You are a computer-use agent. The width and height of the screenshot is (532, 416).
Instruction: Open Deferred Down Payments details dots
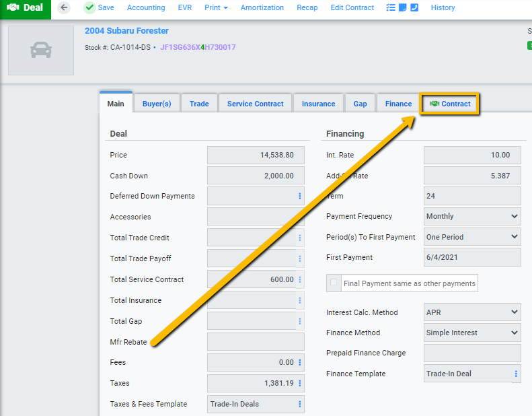coord(299,196)
